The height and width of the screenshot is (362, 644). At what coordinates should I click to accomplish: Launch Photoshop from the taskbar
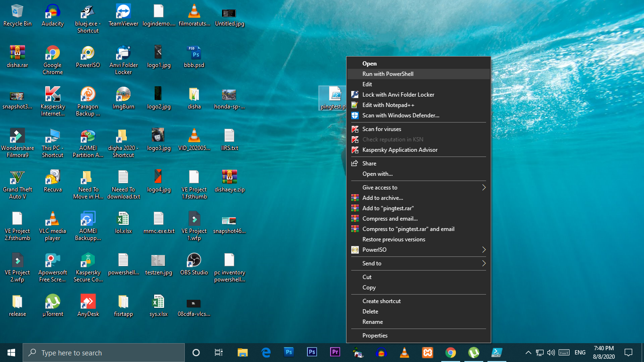[x=289, y=352]
